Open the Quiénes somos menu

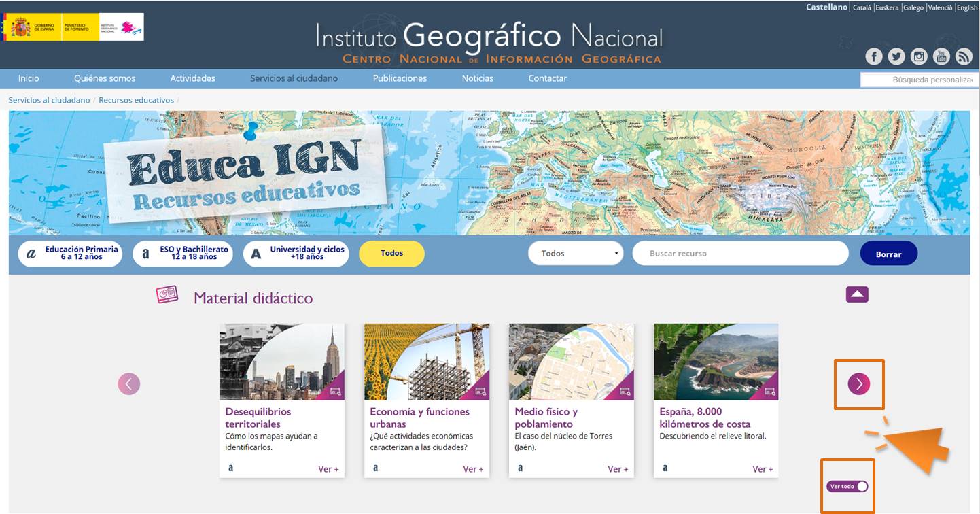tap(105, 78)
